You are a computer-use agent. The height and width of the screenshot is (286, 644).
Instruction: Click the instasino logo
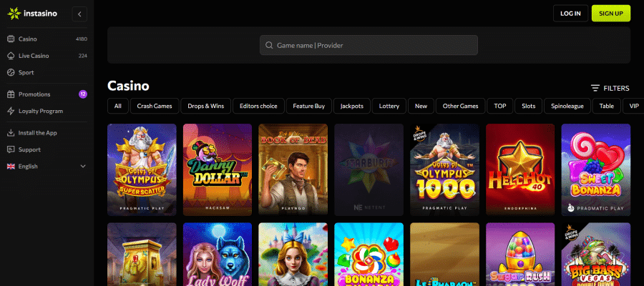[x=32, y=14]
